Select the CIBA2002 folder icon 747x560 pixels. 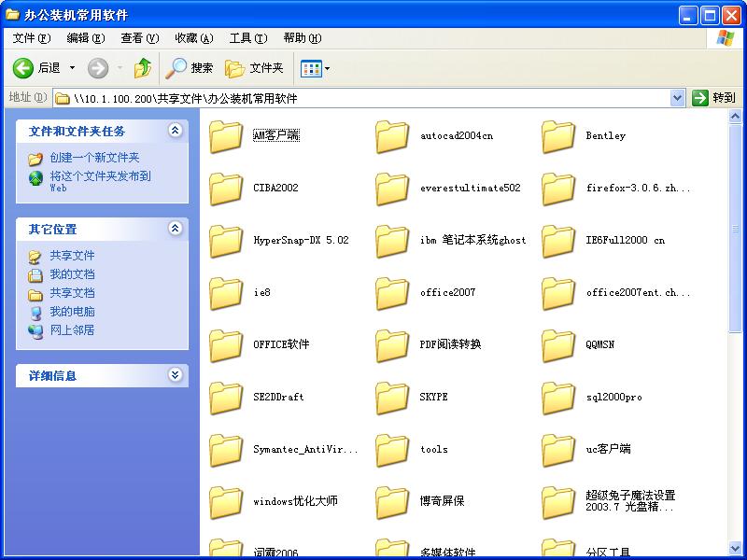click(226, 189)
